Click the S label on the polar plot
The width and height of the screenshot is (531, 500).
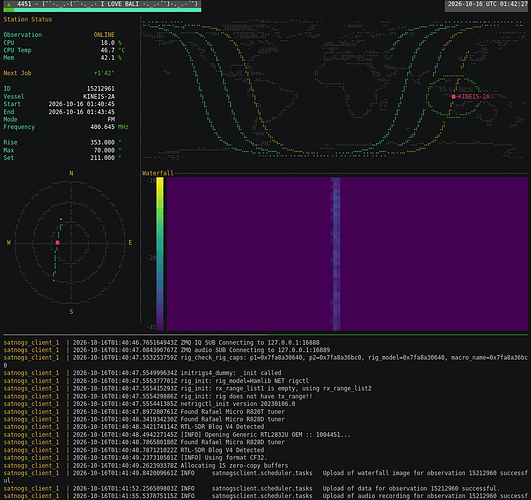71,312
